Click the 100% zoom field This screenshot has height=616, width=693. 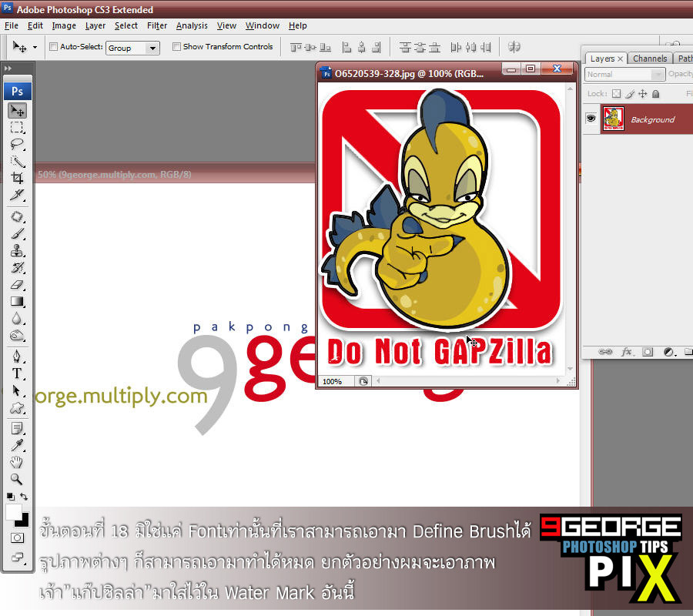[x=336, y=381]
